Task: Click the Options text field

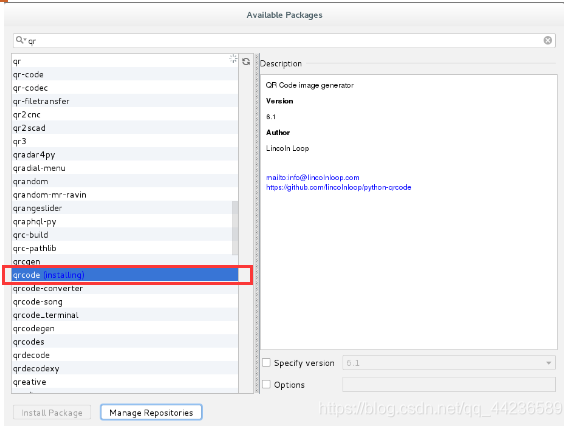Action: (x=449, y=384)
